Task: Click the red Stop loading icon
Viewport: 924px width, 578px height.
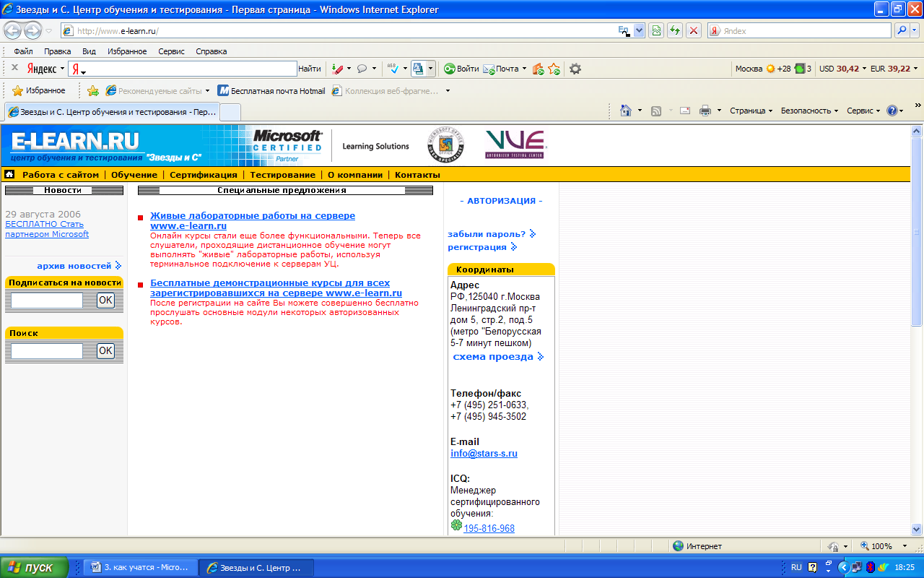Action: (x=694, y=30)
